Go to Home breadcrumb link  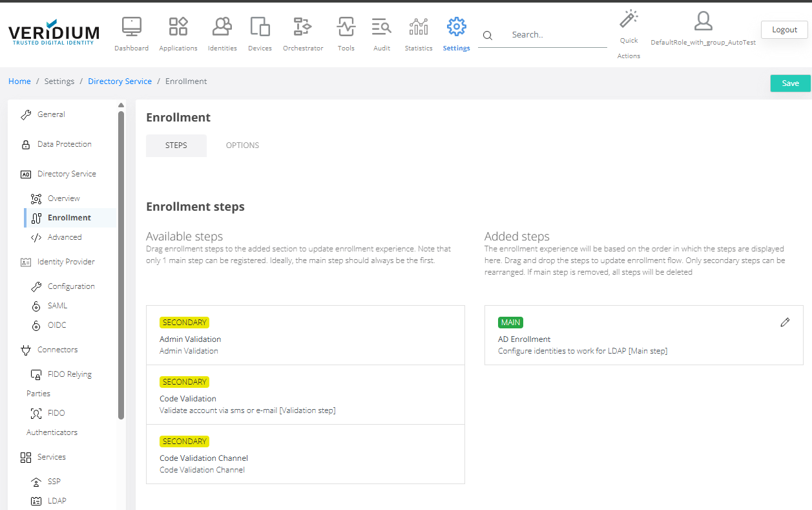coord(19,81)
